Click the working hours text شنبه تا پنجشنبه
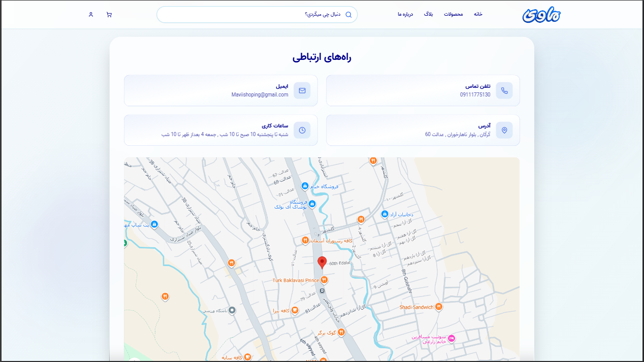 click(225, 135)
